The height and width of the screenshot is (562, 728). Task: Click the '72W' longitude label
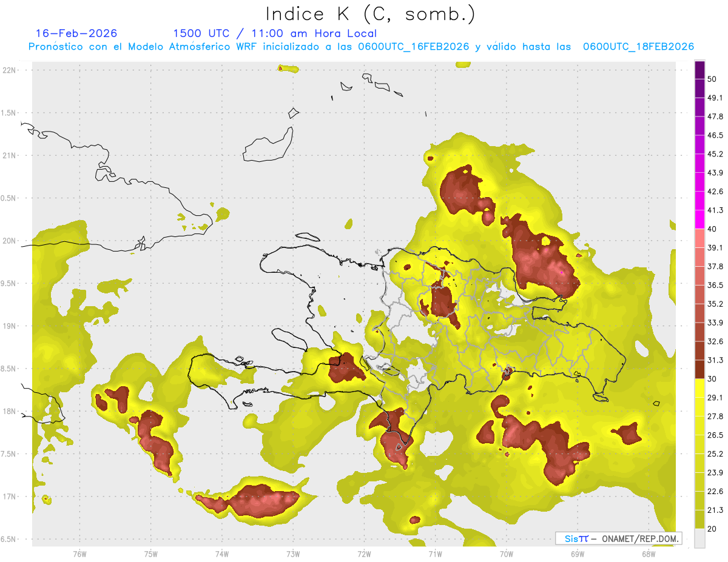click(x=364, y=554)
